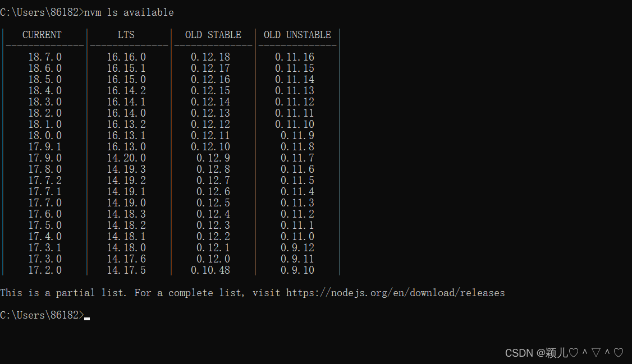Screen dimensions: 632x364
Task: Select old stable version 0.12.7
Action: (213, 181)
